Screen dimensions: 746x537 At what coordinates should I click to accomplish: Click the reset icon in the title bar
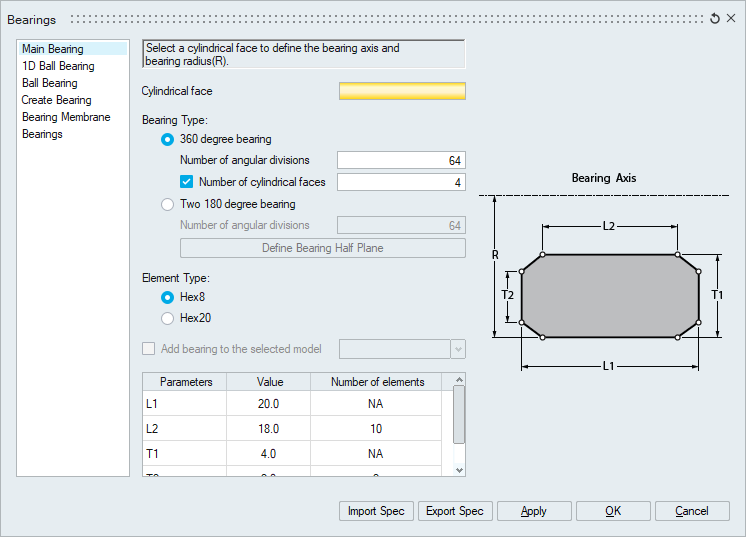click(x=714, y=19)
